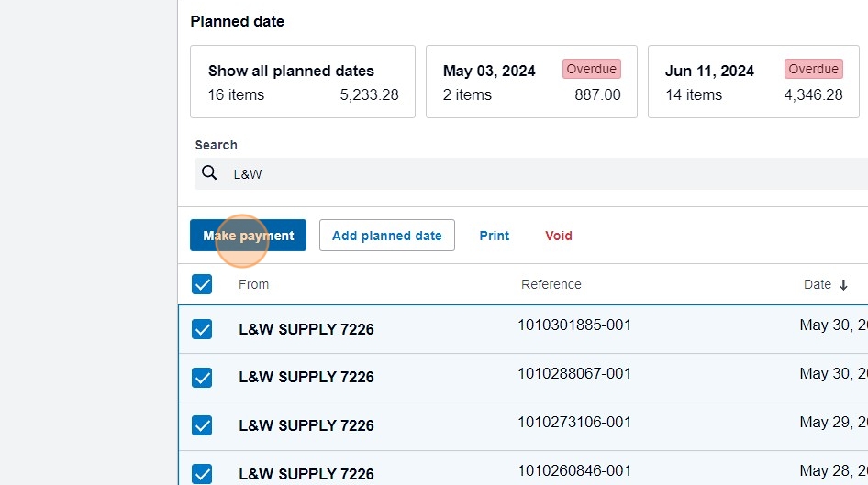
Task: Click reference number 1010273106-001
Action: [574, 422]
